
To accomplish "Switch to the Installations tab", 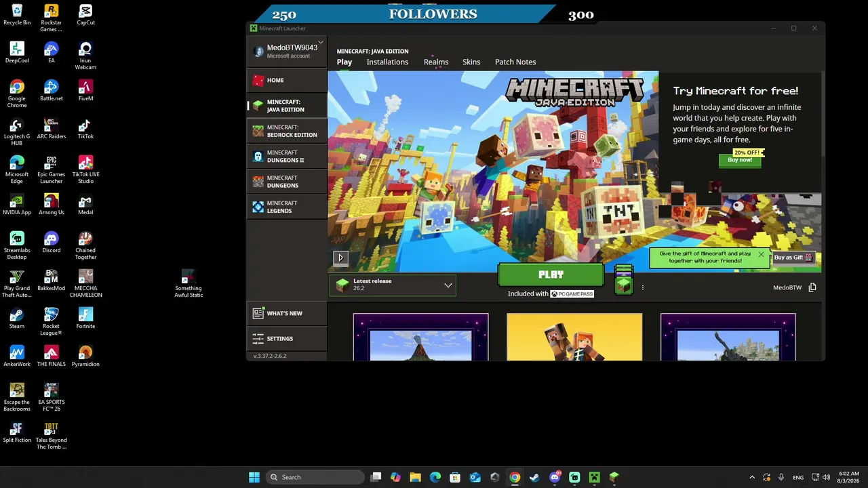I will tap(387, 62).
